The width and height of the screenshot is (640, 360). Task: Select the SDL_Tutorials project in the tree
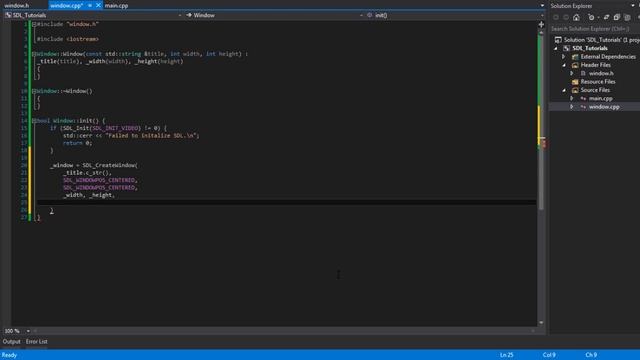click(590, 48)
